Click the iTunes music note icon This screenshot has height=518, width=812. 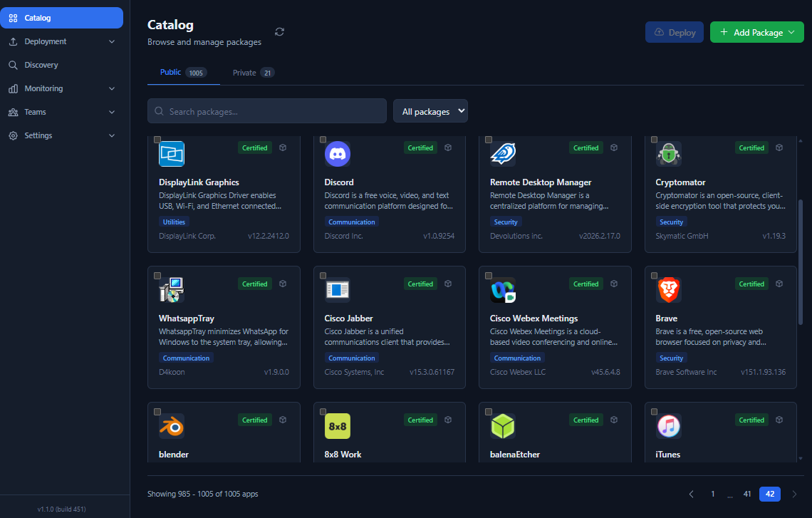(669, 426)
